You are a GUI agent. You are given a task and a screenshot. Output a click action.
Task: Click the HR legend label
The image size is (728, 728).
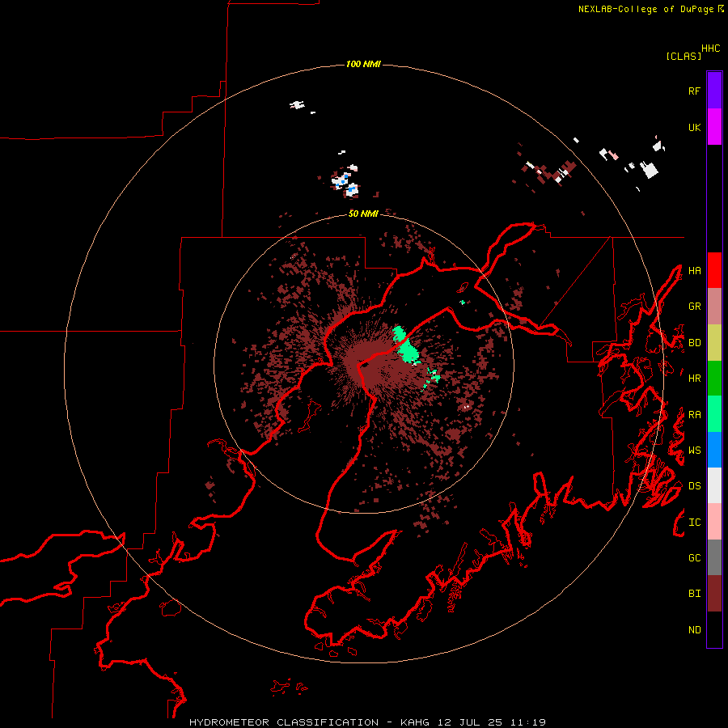(694, 379)
